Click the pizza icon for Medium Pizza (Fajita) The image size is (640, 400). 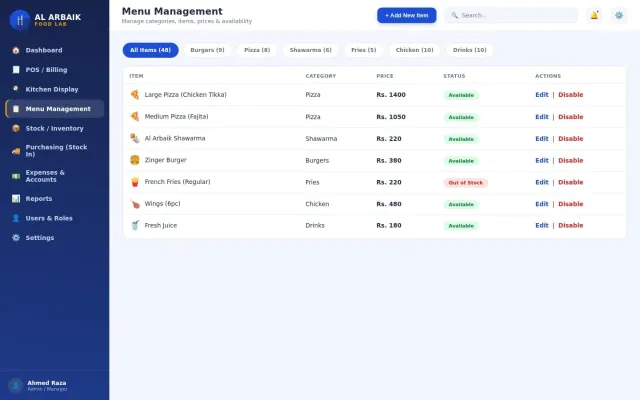pyautogui.click(x=135, y=117)
